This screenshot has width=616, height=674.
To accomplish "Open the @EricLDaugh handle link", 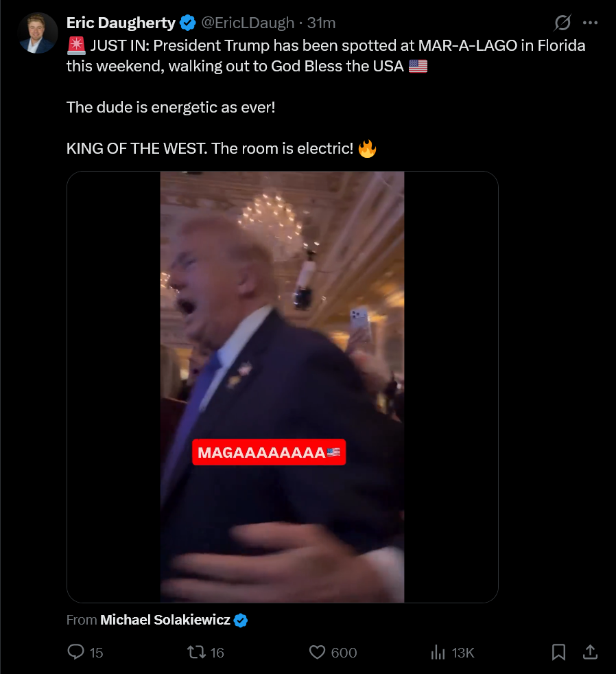I will 248,23.
